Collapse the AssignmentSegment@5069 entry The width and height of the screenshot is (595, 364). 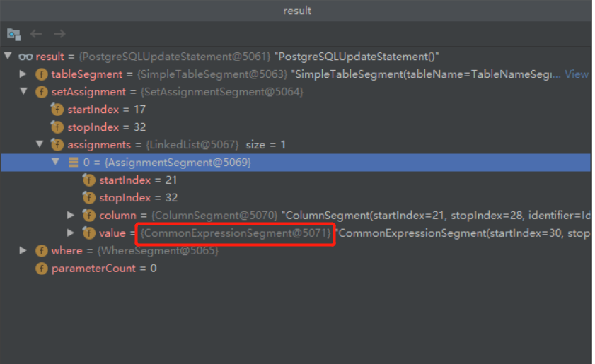55,162
